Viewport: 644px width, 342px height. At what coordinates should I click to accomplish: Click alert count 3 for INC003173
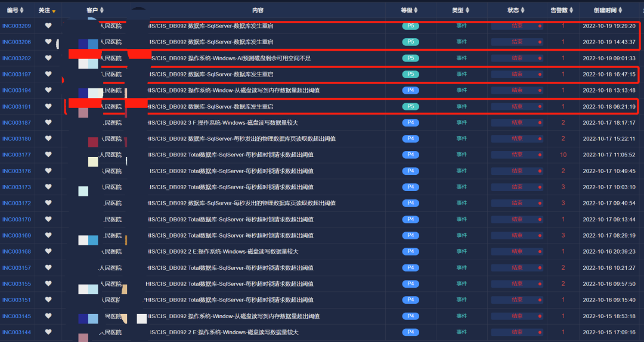coord(563,187)
